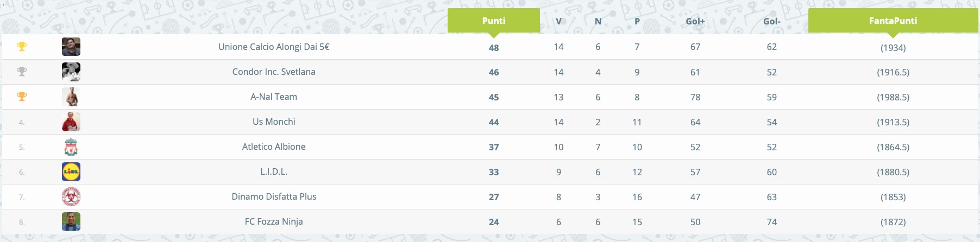Sort the table by Punti column
This screenshot has height=242, width=980.
click(494, 21)
